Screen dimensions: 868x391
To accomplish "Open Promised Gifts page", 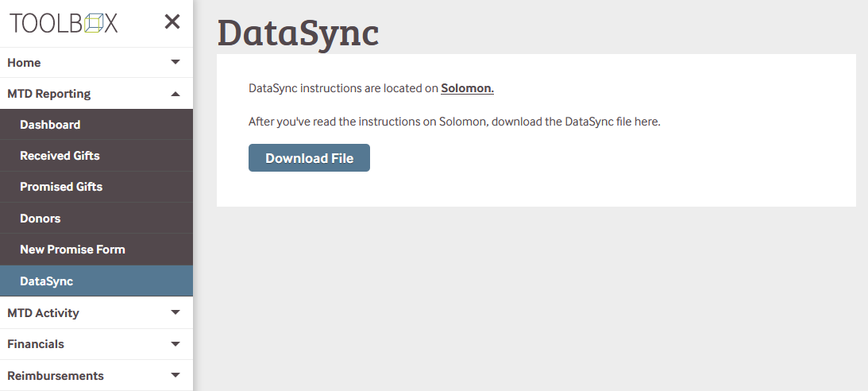I will (61, 187).
